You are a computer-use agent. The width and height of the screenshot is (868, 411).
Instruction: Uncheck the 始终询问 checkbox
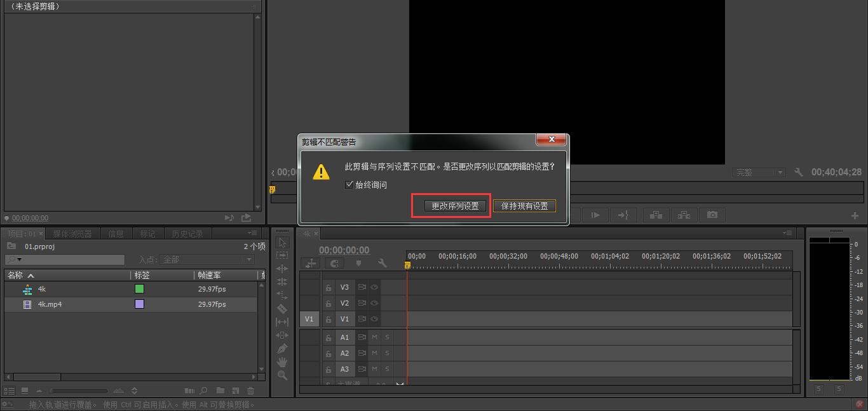[x=349, y=185]
